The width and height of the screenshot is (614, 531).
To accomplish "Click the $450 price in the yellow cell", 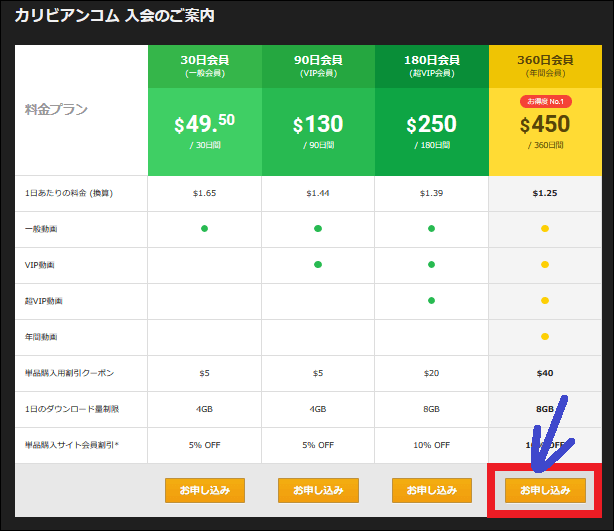I will pyautogui.click(x=545, y=125).
